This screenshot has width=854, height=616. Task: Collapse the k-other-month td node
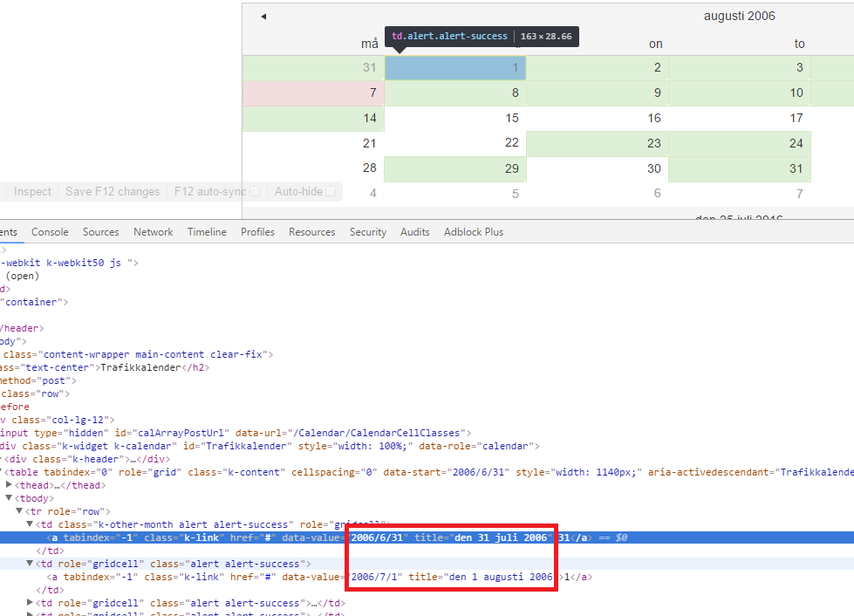[30, 524]
